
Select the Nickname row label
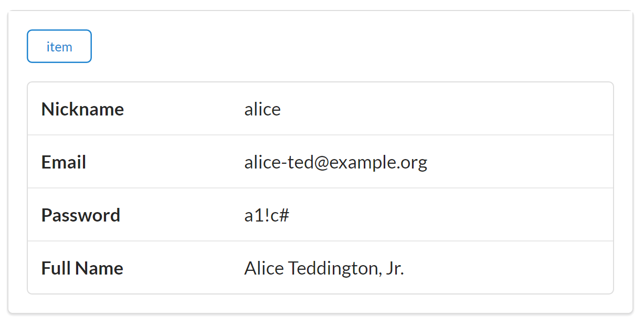click(x=82, y=109)
